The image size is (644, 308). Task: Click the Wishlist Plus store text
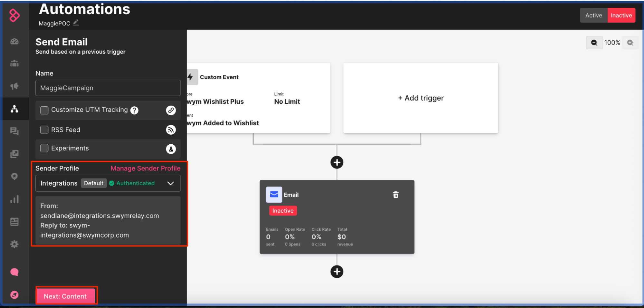(216, 101)
